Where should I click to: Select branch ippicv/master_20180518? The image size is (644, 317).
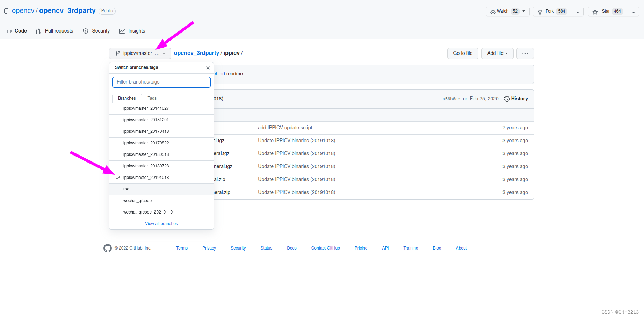click(161, 154)
